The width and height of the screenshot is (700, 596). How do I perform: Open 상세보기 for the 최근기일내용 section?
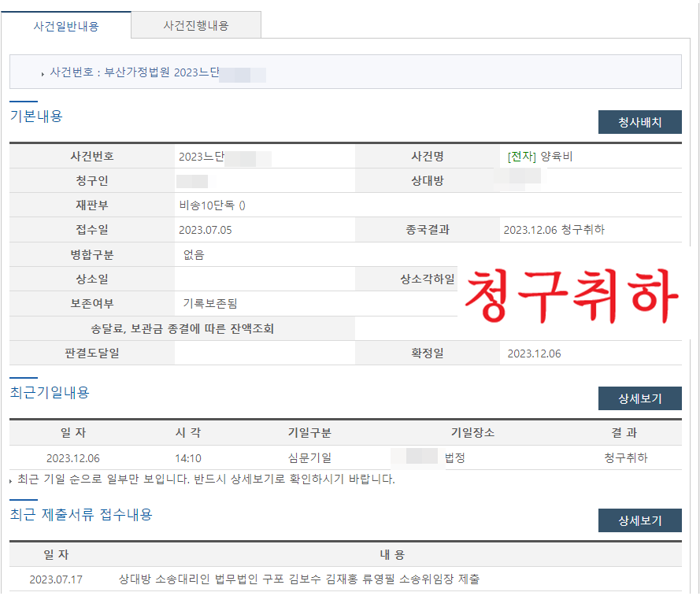(639, 398)
